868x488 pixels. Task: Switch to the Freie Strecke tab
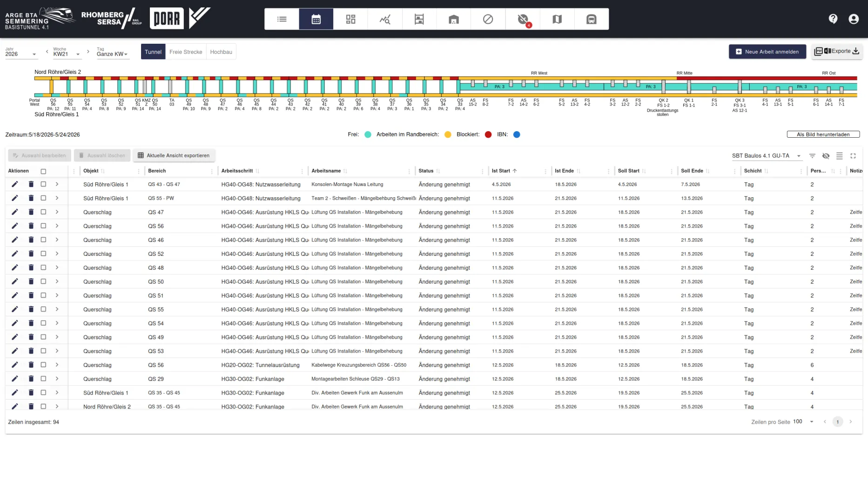pyautogui.click(x=186, y=52)
